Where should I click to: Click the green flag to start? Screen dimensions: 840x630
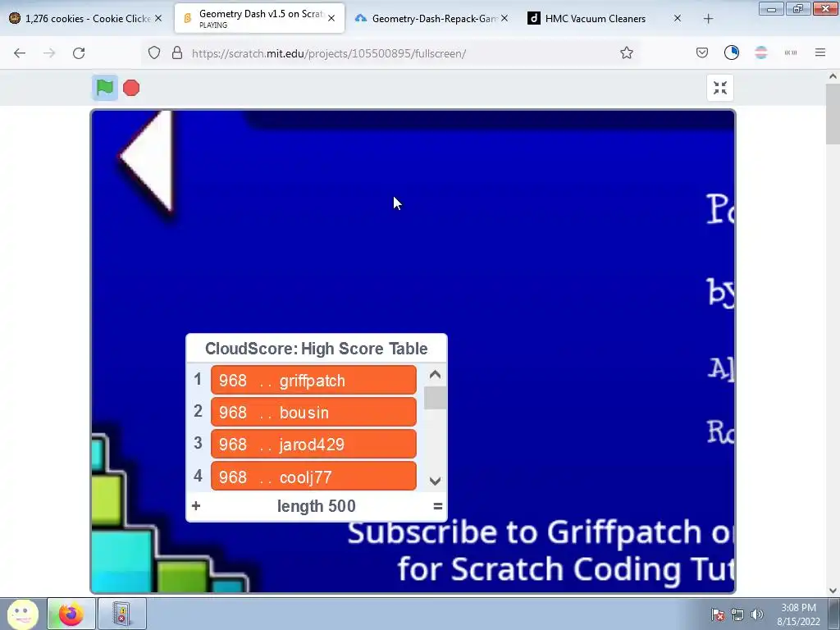pos(105,87)
